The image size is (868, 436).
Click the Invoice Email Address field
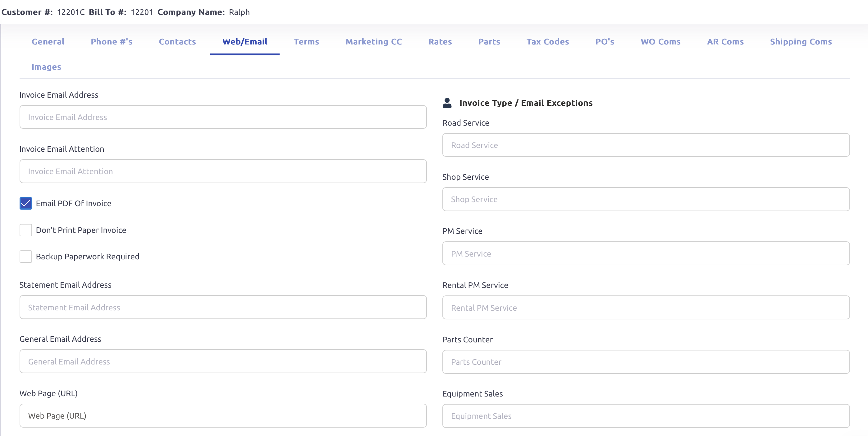(223, 117)
